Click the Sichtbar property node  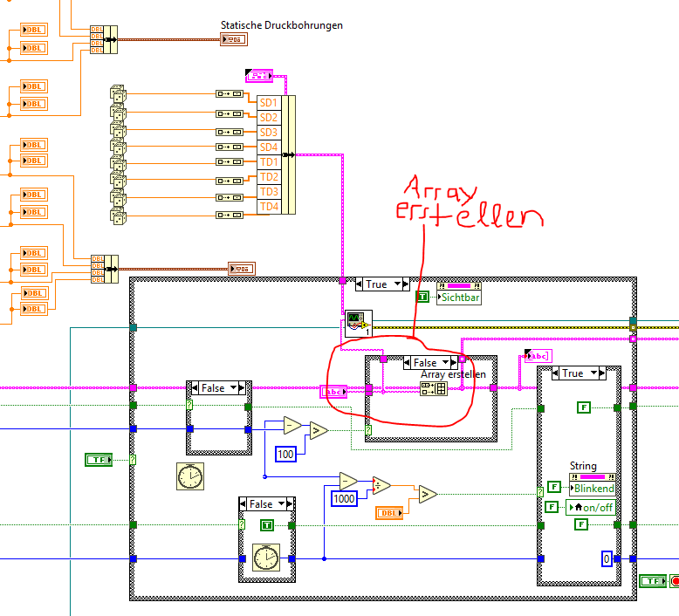pos(459,293)
